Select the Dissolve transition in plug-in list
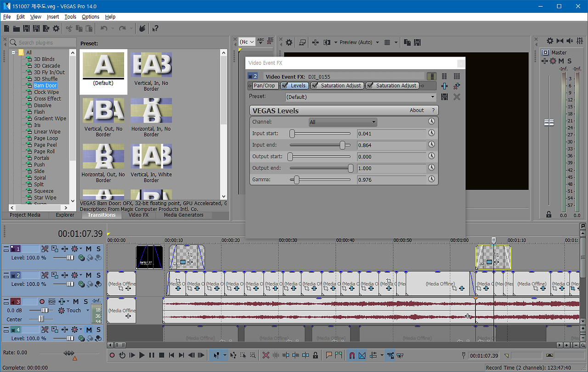588x372 pixels. click(43, 105)
